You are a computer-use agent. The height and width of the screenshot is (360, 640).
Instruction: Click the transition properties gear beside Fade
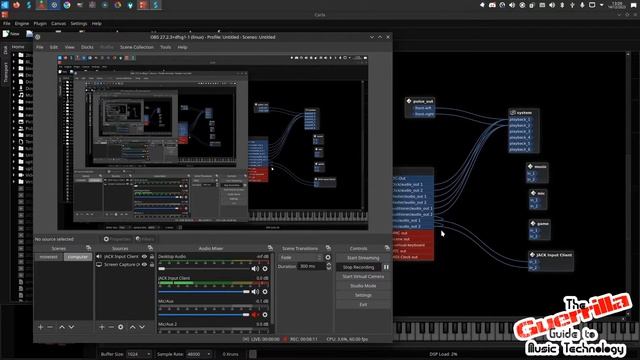coord(328,258)
